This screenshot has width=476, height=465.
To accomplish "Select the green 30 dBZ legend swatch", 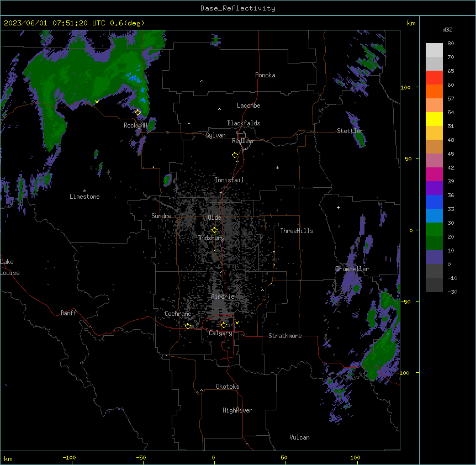I will click(x=434, y=230).
